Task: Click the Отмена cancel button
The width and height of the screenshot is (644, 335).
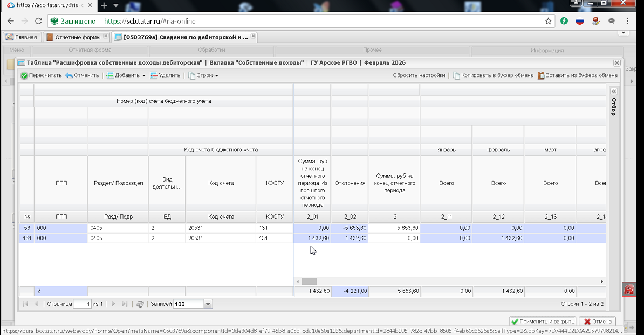Action: click(598, 322)
